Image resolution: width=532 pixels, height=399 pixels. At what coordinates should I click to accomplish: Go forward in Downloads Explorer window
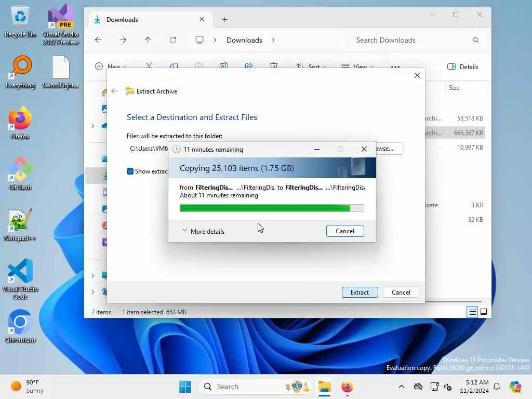123,40
